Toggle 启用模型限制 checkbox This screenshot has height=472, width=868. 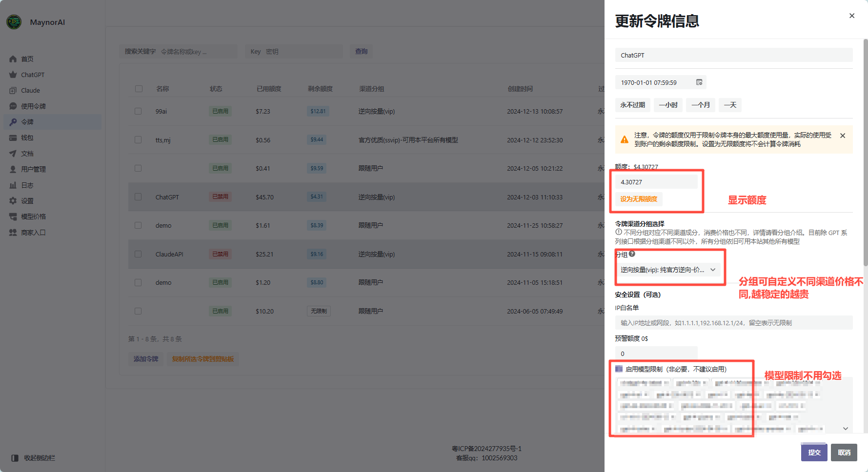pos(619,369)
